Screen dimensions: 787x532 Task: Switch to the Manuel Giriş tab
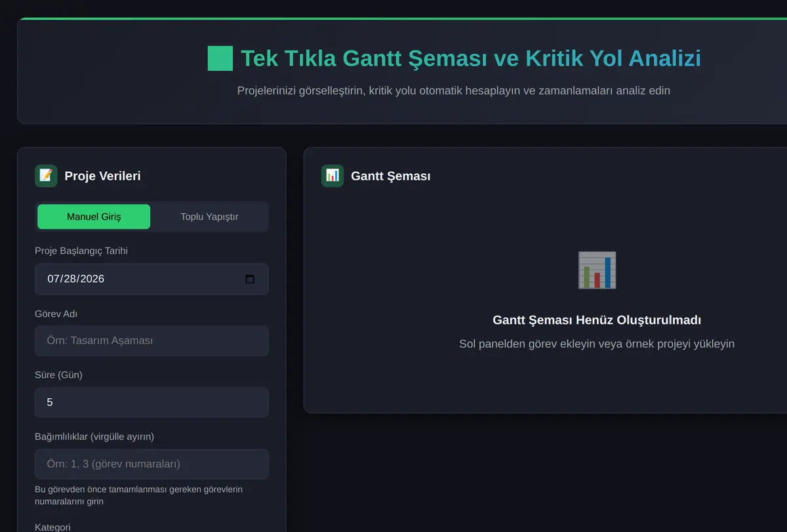click(94, 216)
